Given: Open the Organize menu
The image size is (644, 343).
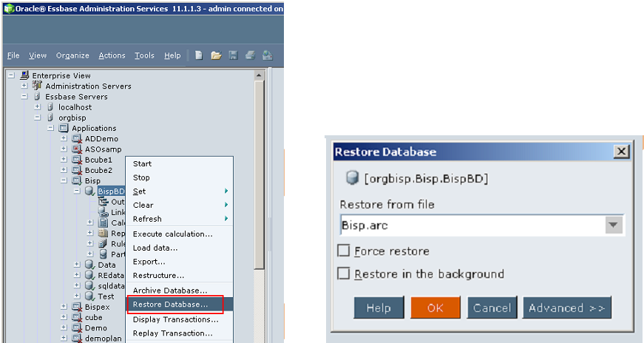Looking at the screenshot, I should [72, 55].
